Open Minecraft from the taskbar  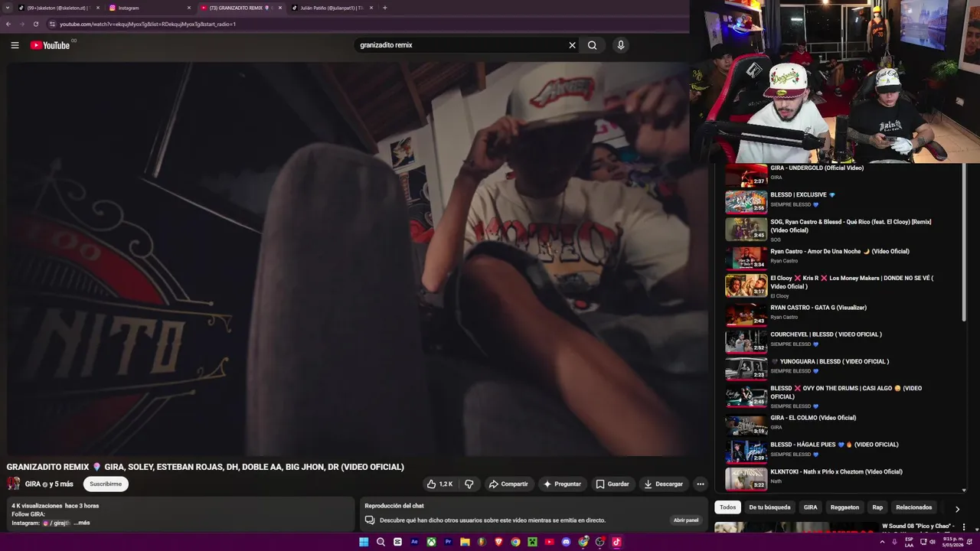[x=532, y=542]
